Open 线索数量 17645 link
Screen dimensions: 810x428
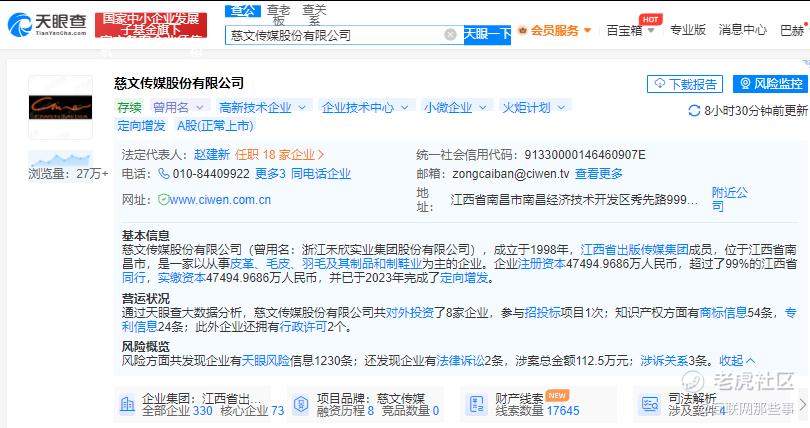click(537, 411)
